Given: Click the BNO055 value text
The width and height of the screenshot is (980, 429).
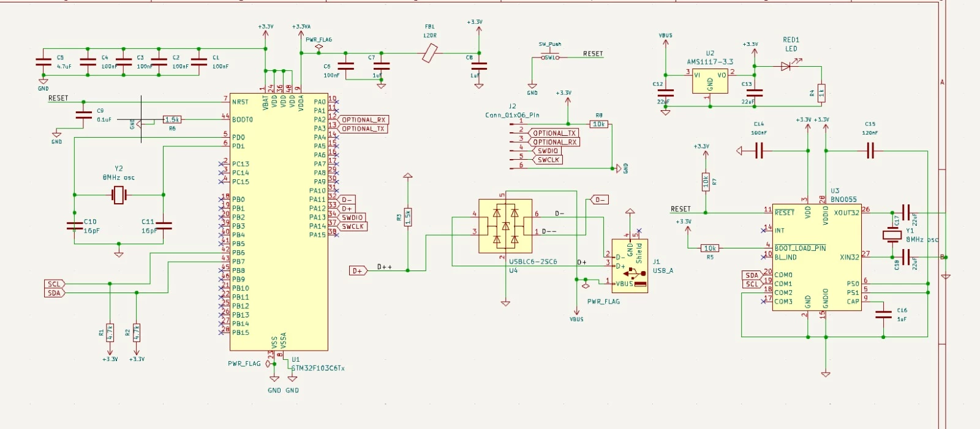Looking at the screenshot, I should pyautogui.click(x=844, y=200).
